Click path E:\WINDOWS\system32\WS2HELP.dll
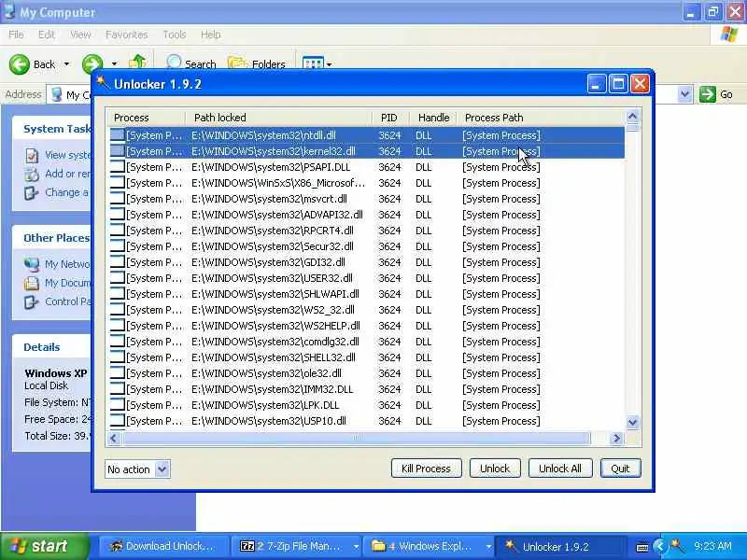This screenshot has width=747, height=560. (275, 326)
